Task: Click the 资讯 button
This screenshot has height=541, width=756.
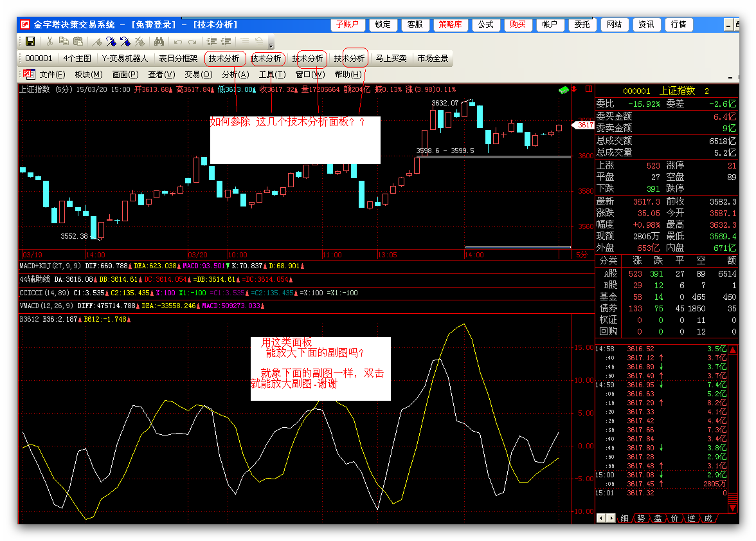Action: (647, 24)
